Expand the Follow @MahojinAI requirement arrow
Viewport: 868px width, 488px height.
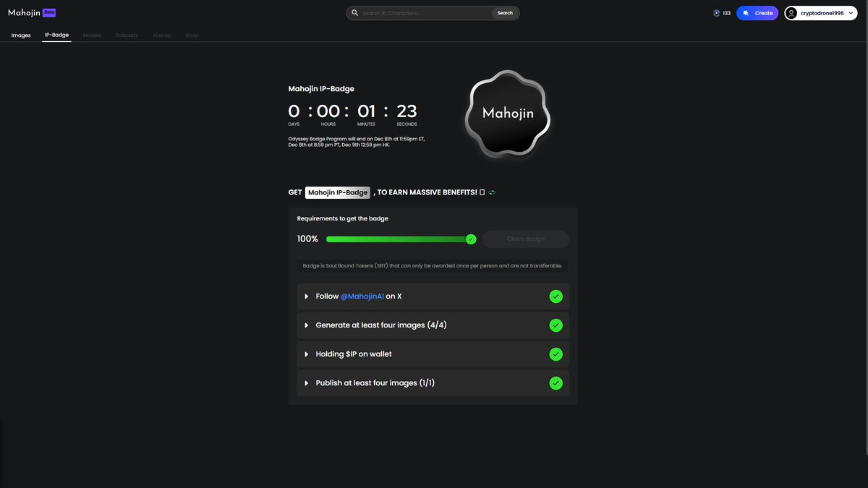[x=307, y=296]
